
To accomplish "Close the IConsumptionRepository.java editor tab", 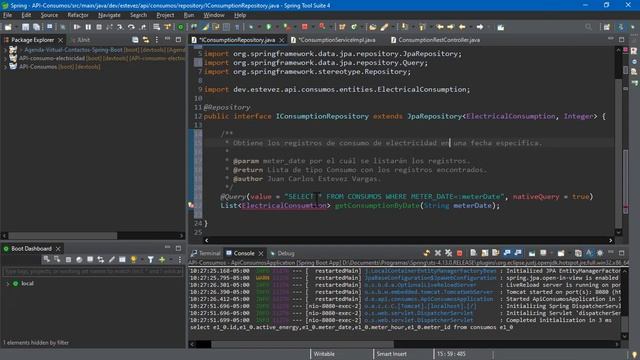I will coord(282,40).
